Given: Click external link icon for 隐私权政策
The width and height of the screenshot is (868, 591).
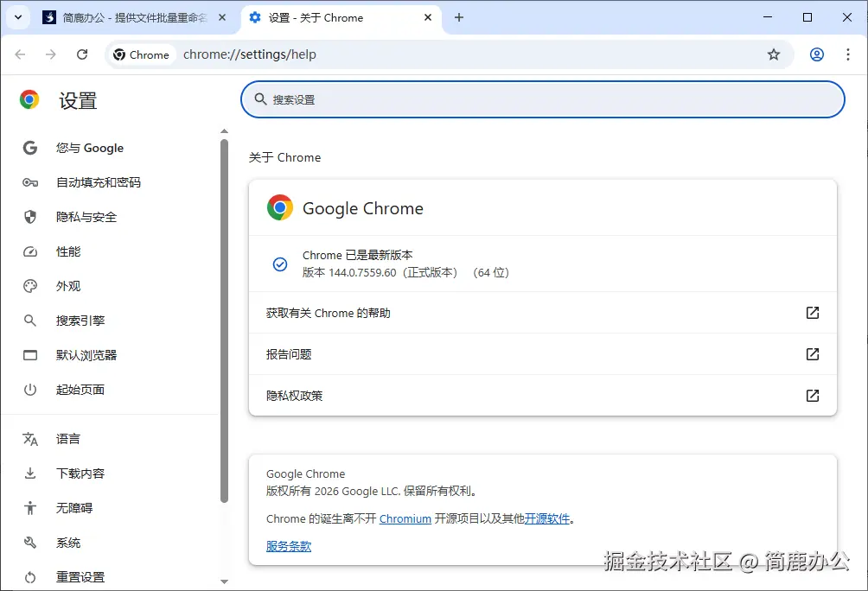Looking at the screenshot, I should pyautogui.click(x=812, y=396).
